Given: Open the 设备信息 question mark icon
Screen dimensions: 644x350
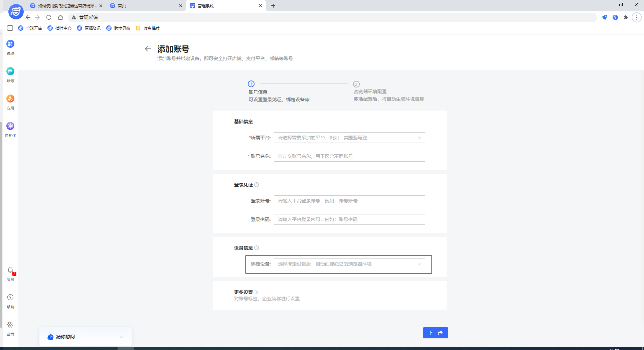Looking at the screenshot, I should point(257,248).
